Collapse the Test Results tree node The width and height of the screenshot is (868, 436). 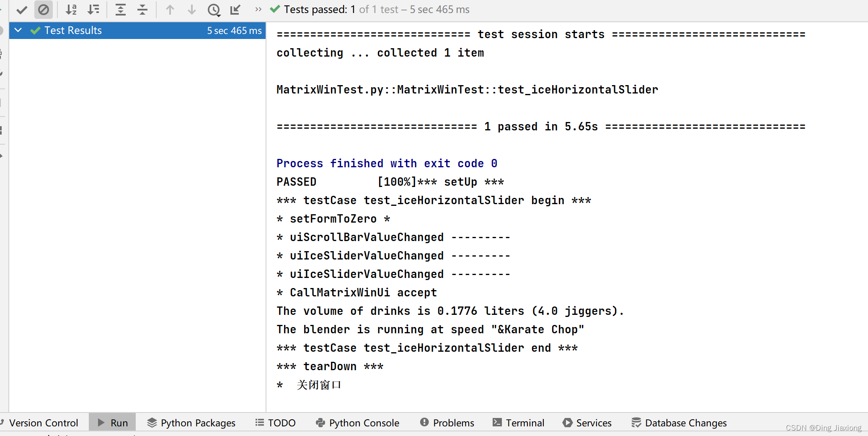pos(18,30)
